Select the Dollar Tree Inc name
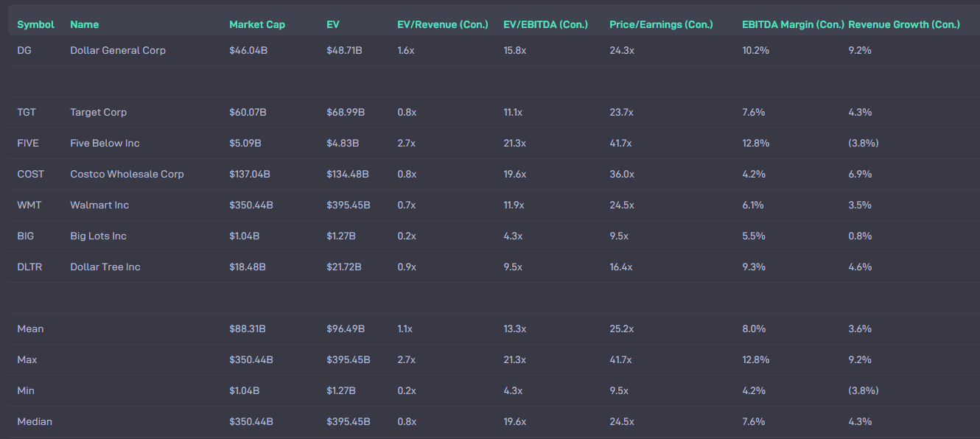 coord(105,267)
